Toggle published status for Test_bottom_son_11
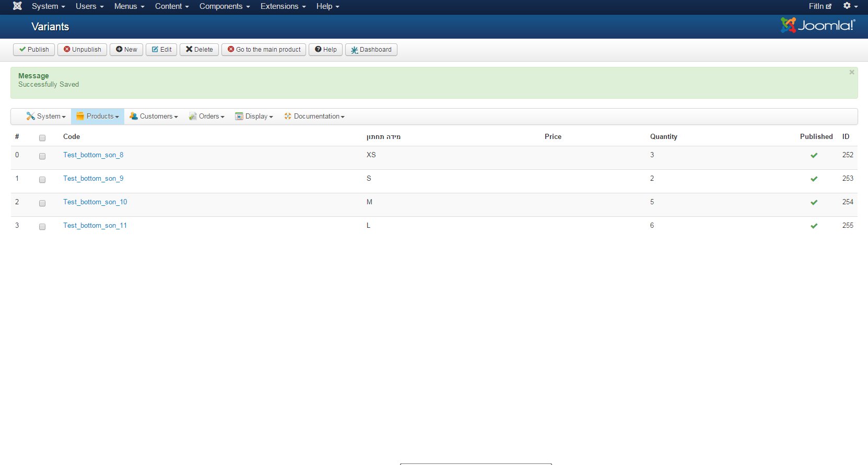868x465 pixels. pyautogui.click(x=814, y=226)
